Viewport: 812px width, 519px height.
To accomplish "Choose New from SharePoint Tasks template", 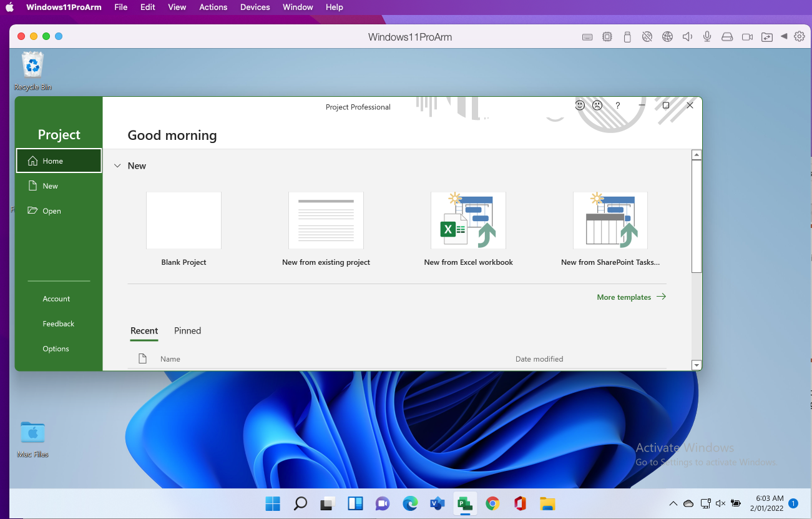I will click(610, 229).
